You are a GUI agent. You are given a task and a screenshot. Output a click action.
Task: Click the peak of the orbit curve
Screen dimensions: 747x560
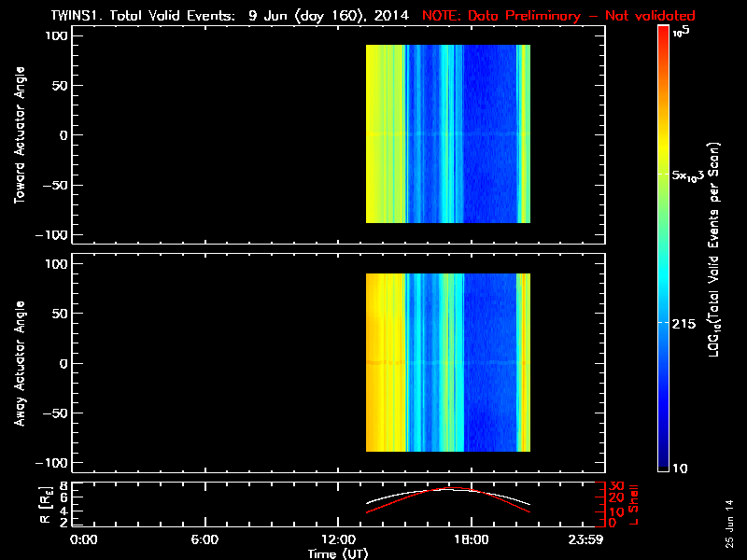450,488
